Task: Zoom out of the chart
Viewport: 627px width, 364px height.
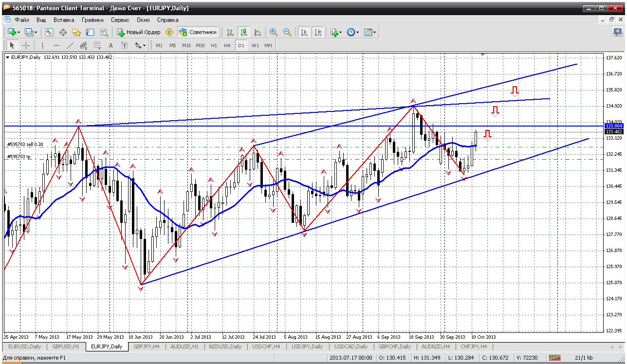Action: (287, 32)
